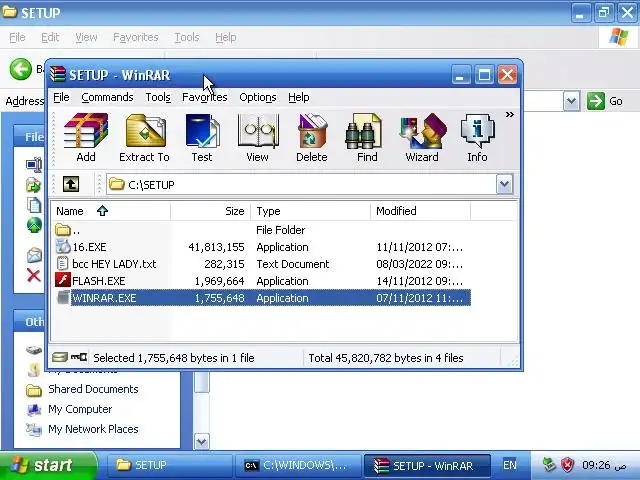Click the Back arrow in SETUP Explorer window
Screen dimensions: 640x480
(20, 69)
